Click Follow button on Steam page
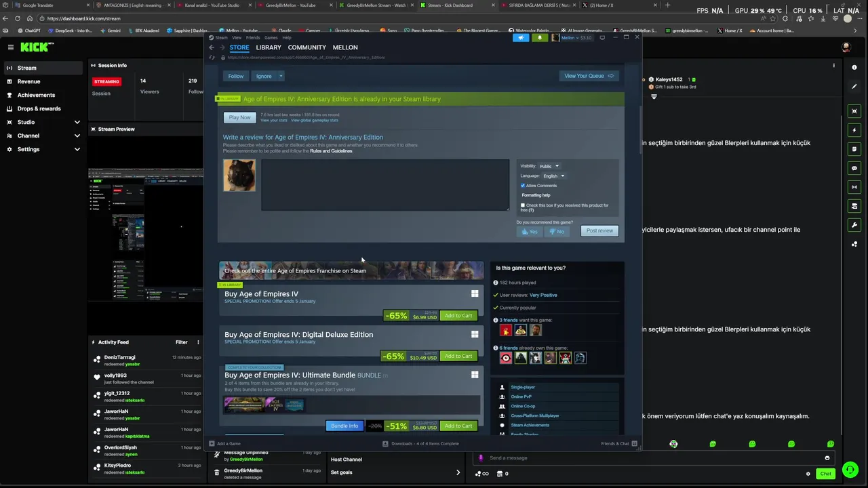The image size is (868, 488). (236, 76)
